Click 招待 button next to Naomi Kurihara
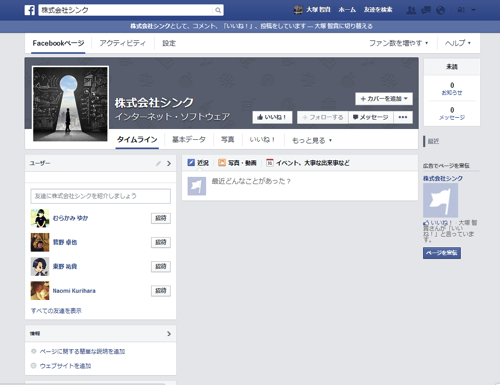Image resolution: width=500 pixels, height=385 pixels. 161,291
